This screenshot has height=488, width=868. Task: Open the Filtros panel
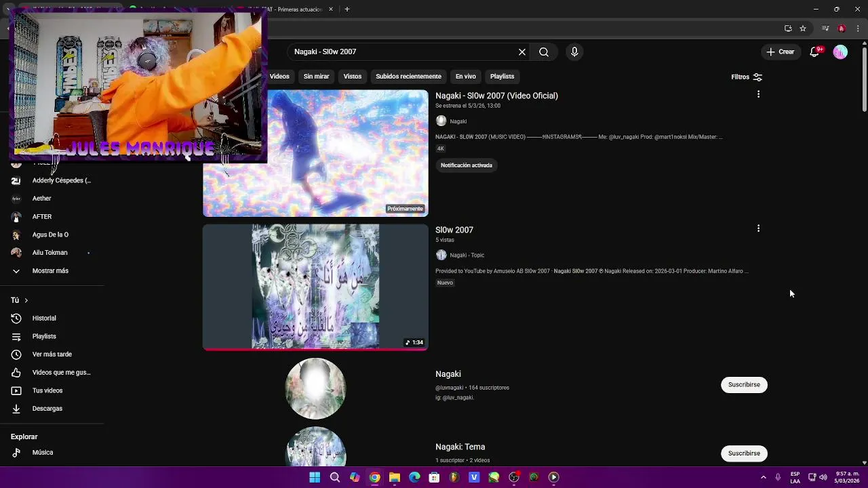(x=747, y=77)
